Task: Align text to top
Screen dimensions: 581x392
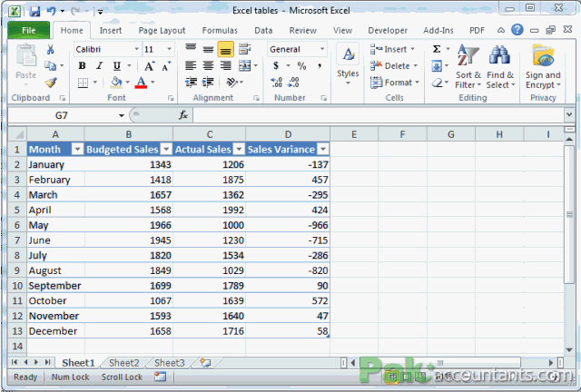Action: (x=191, y=49)
